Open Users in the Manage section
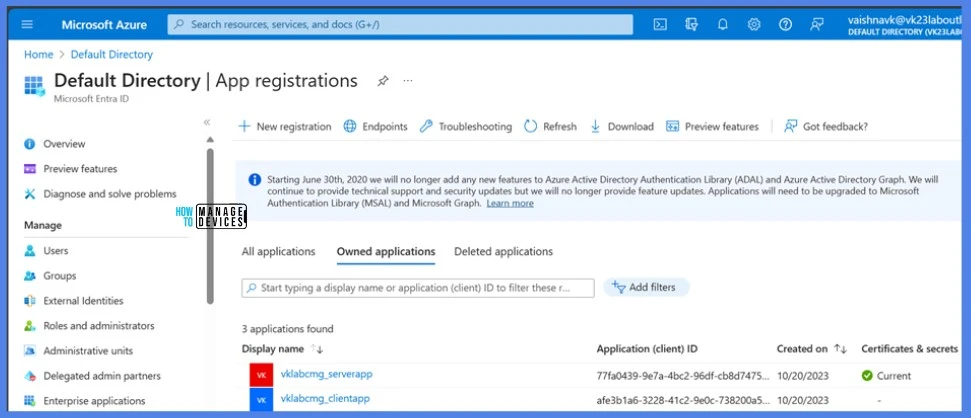Viewport: 971px width, 418px height. (56, 251)
